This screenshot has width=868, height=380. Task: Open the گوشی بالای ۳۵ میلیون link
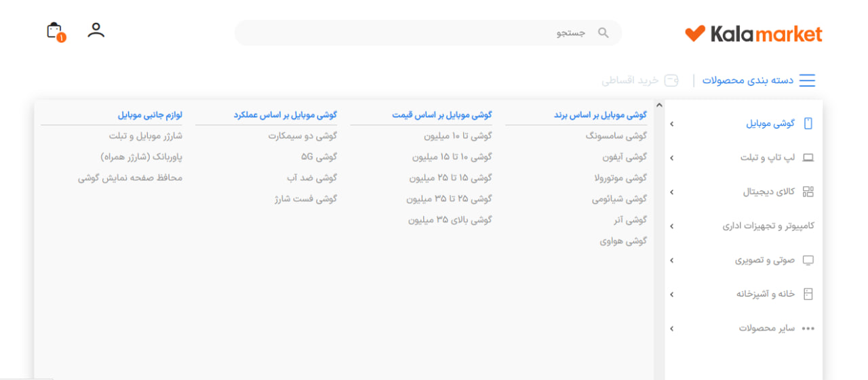point(450,220)
